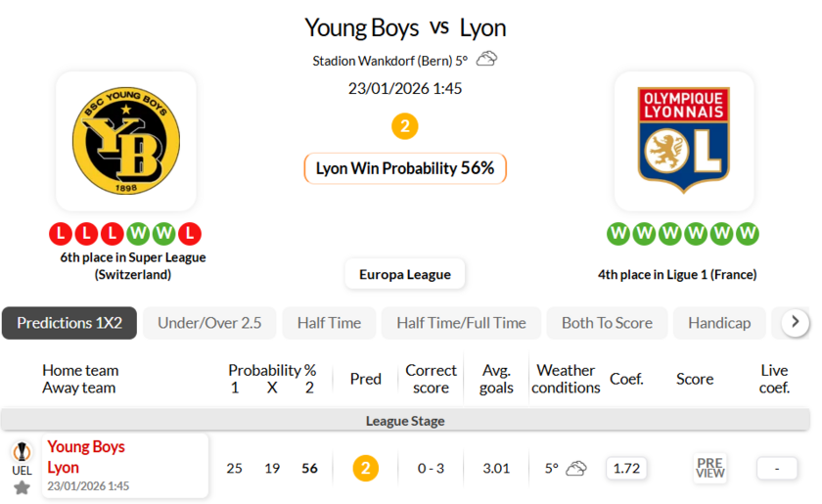Click Lyon's last green W form badge

coord(748,234)
